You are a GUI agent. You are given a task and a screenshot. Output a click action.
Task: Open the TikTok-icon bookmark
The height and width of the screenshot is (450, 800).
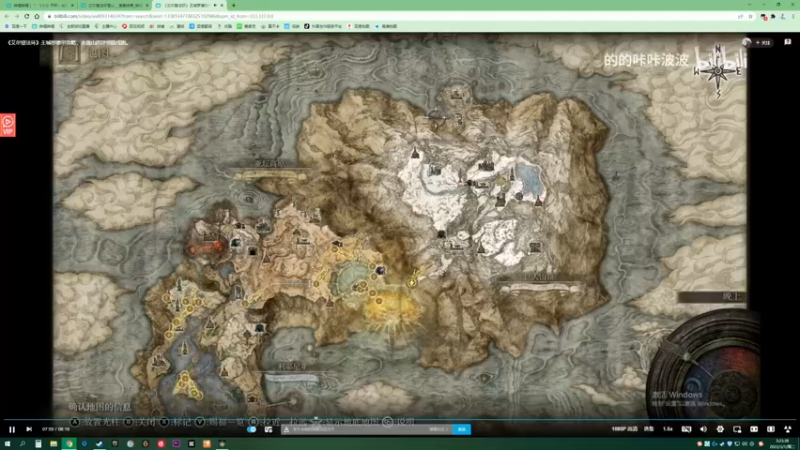click(325, 26)
